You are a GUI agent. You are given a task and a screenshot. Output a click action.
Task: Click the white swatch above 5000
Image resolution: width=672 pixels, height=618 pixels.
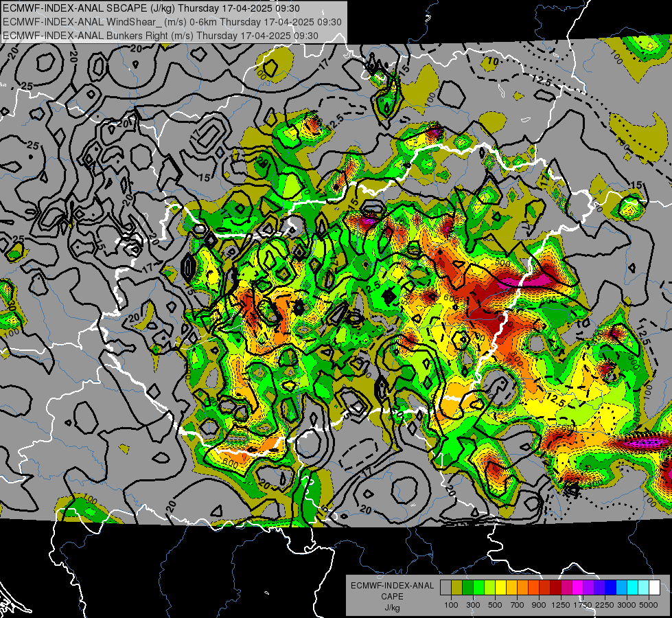click(x=655, y=587)
